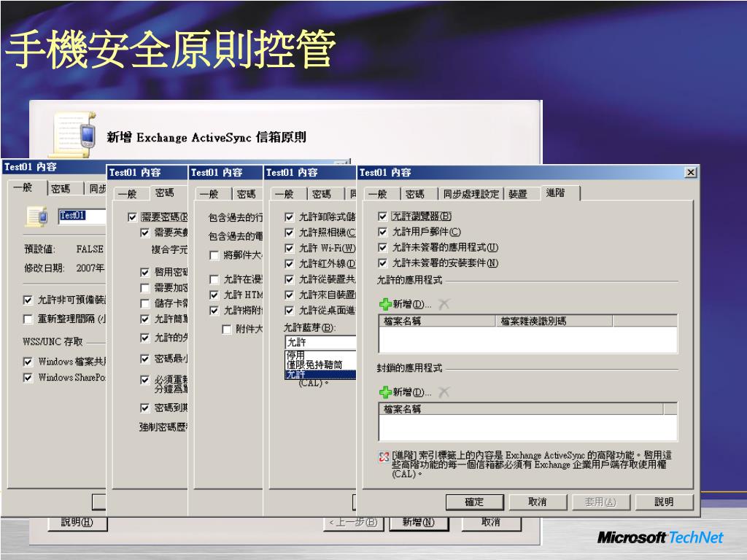Screen dimensions: 747x560
Task: Click 新增(N) button in wizard window
Action: [x=418, y=522]
